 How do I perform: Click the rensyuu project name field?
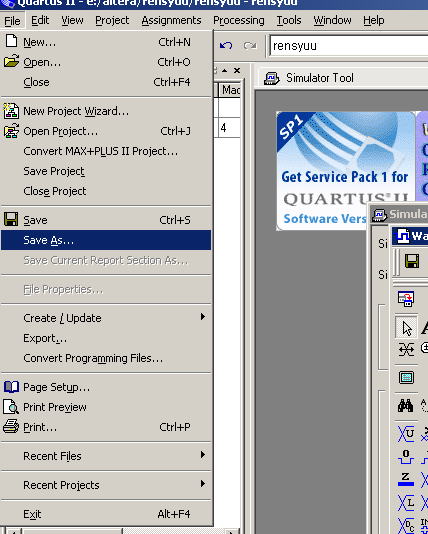[349, 45]
